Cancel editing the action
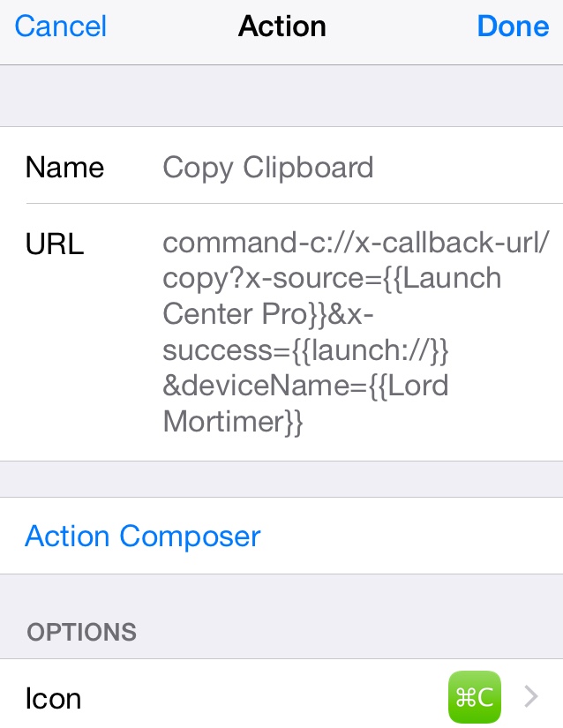This screenshot has height=728, width=563. 61,26
